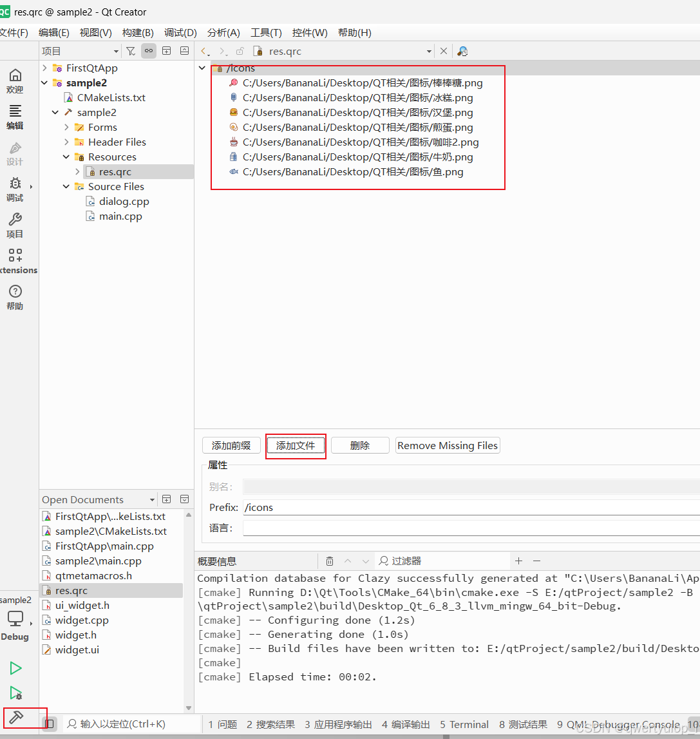700x739 pixels.
Task: Open the 文件(F) menu
Action: tap(14, 32)
